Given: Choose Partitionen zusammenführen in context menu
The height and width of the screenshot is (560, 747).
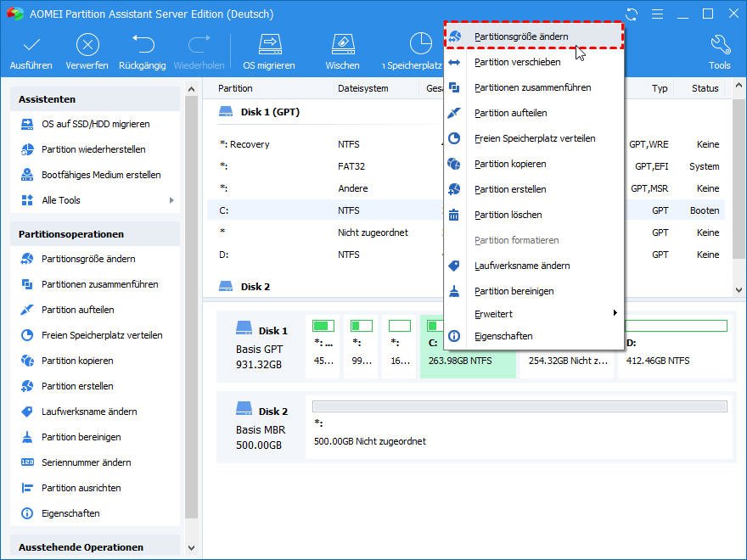Looking at the screenshot, I should pos(534,87).
